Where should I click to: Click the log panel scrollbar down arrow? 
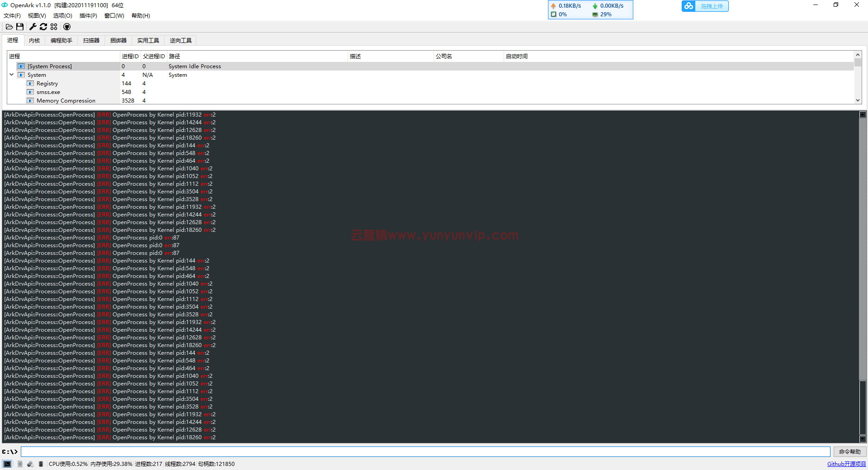pyautogui.click(x=863, y=439)
